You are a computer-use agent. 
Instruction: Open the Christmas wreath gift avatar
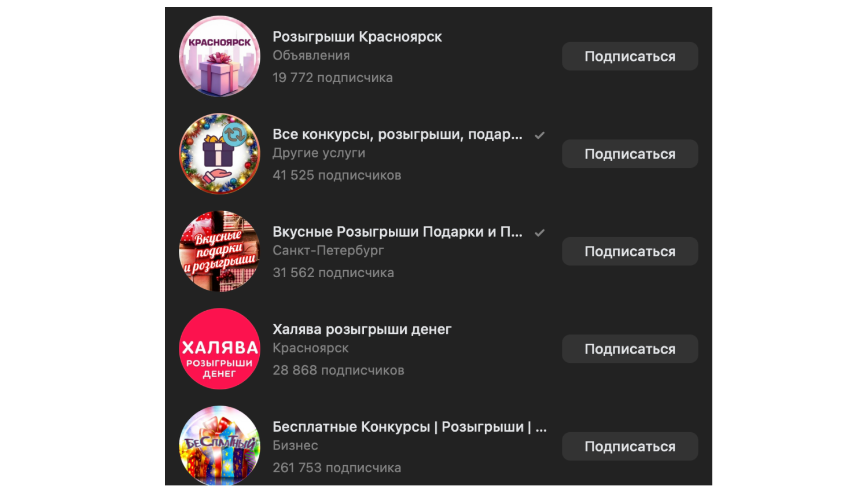point(219,154)
